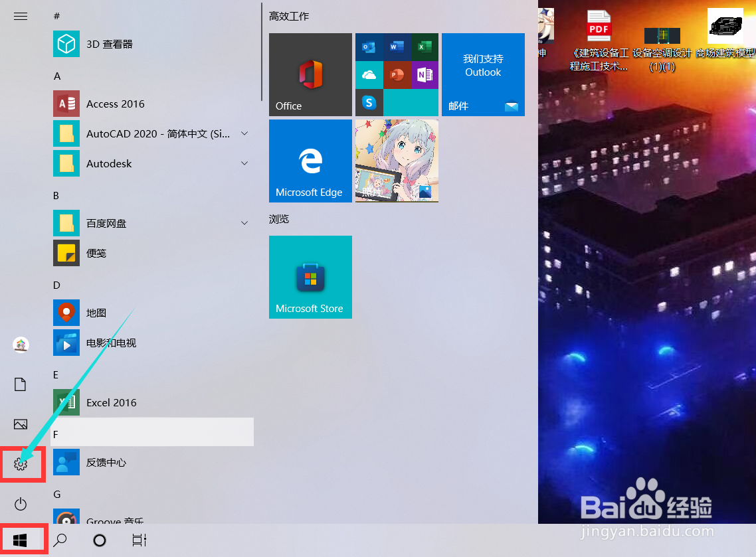Image resolution: width=756 pixels, height=557 pixels.
Task: Select the PDF 建筑设备工程施工技术 desktop file
Action: click(x=599, y=40)
